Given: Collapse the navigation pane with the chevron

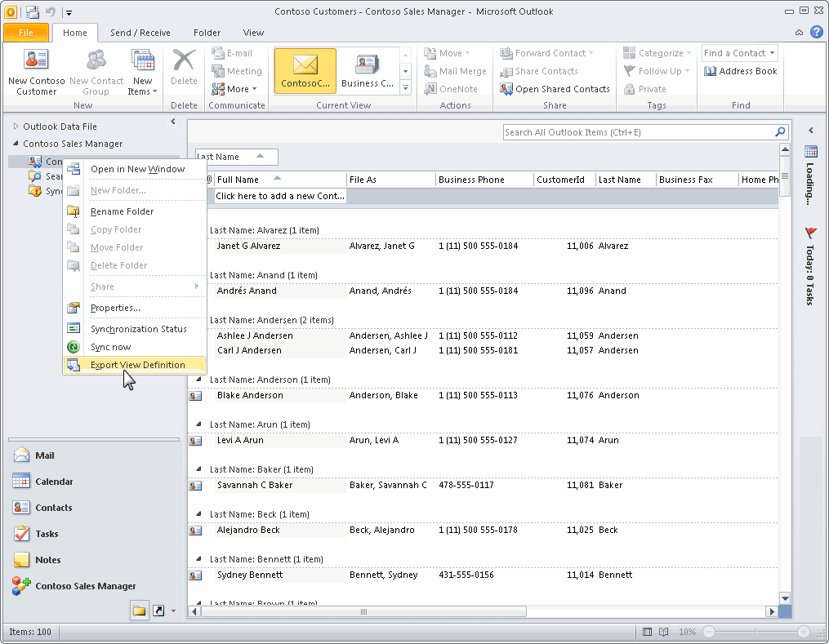Looking at the screenshot, I should pyautogui.click(x=172, y=121).
